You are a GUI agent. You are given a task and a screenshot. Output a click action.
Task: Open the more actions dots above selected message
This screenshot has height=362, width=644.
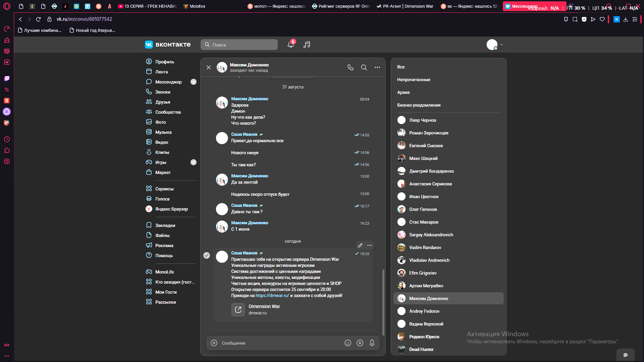pyautogui.click(x=370, y=245)
